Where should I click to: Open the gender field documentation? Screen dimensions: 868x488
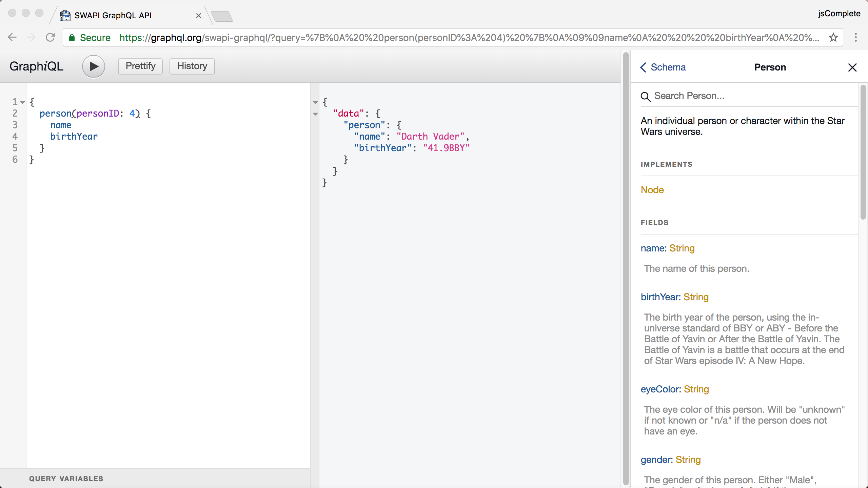tap(656, 460)
